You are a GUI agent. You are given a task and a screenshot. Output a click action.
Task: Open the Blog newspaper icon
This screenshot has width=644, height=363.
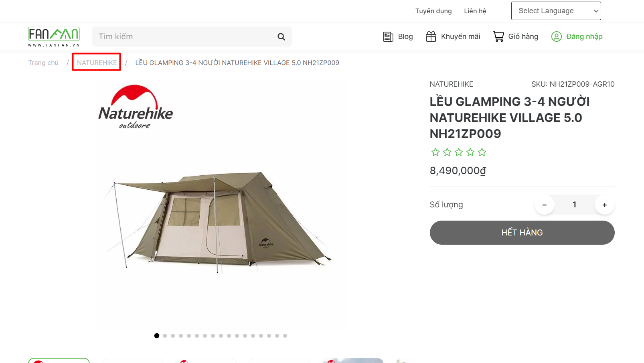388,37
